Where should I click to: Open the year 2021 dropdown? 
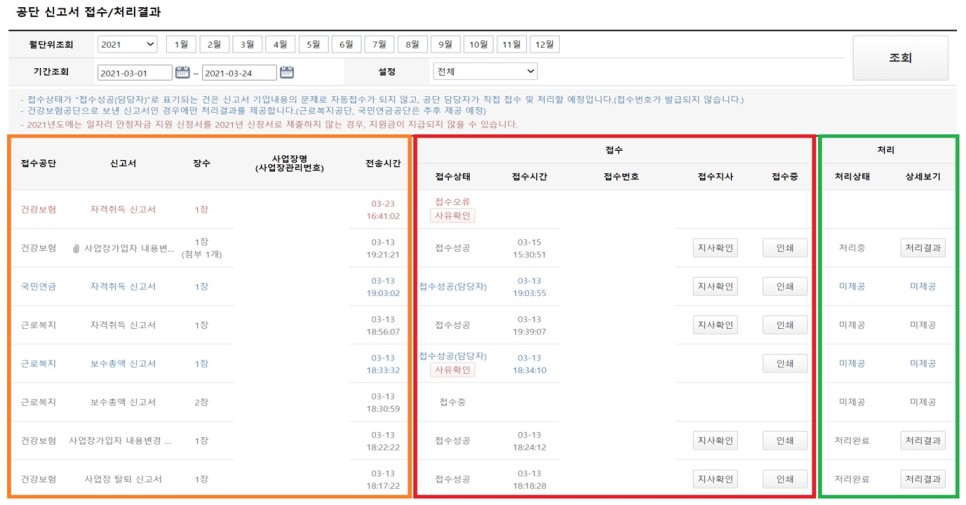(x=127, y=44)
